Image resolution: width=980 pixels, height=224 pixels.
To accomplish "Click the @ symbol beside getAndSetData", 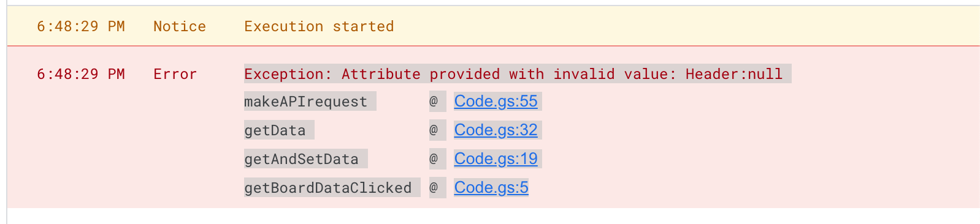I will (x=434, y=159).
